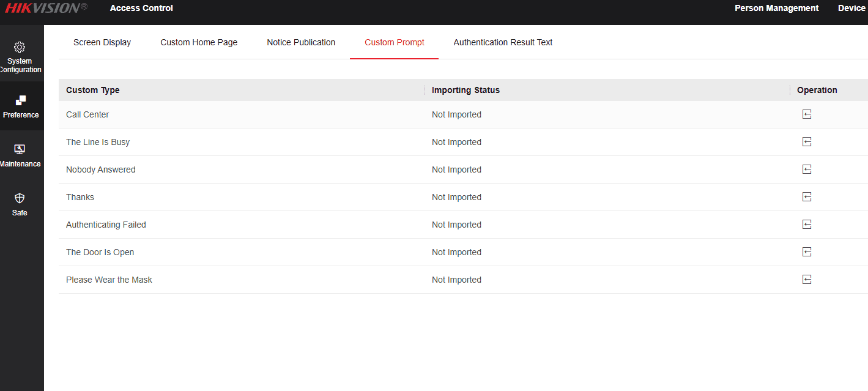
Task: Open System Configuration gear in sidebar
Action: pos(20,48)
